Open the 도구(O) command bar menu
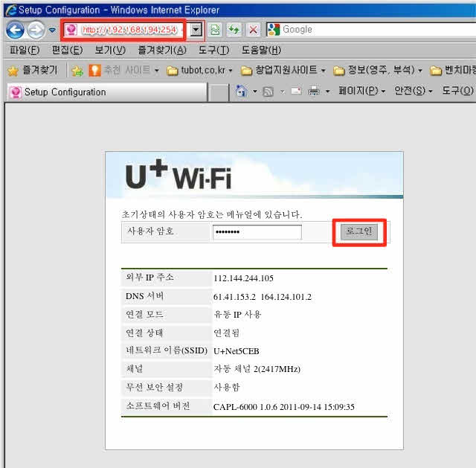This screenshot has width=476, height=468. pyautogui.click(x=457, y=91)
